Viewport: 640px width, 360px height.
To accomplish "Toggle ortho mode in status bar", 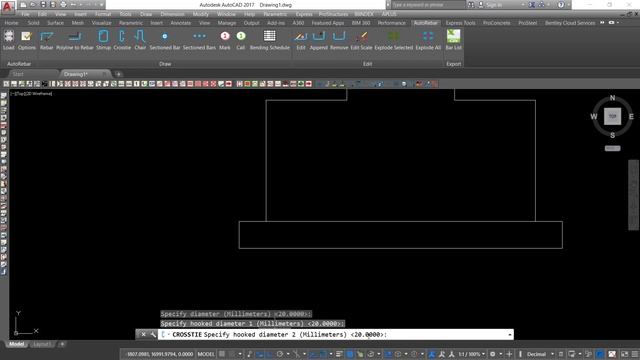I will point(269,354).
